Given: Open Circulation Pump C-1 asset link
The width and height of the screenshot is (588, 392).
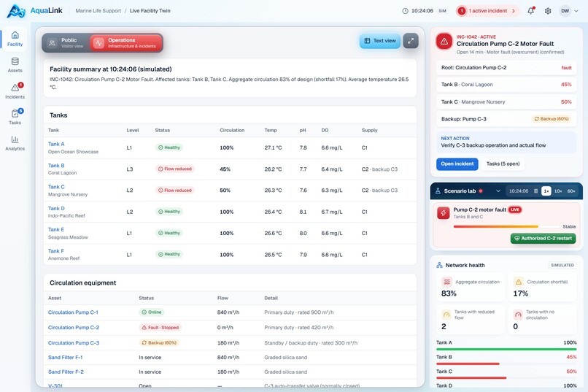Looking at the screenshot, I should 73,312.
